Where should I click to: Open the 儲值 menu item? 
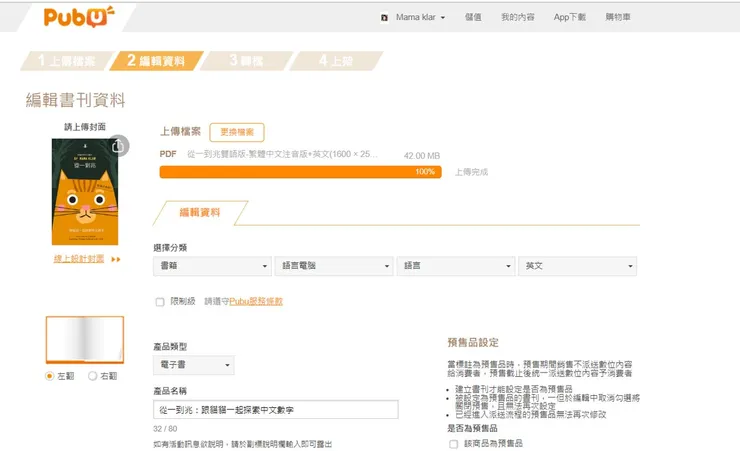click(473, 17)
